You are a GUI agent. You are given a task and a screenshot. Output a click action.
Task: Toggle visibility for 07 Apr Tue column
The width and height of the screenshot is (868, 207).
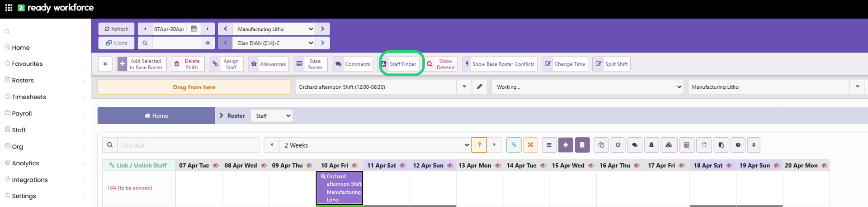pyautogui.click(x=216, y=166)
